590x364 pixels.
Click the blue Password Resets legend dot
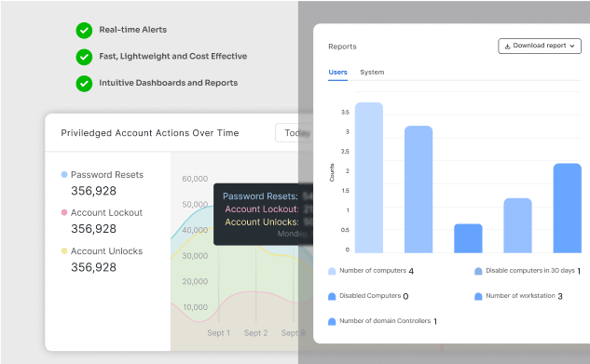(64, 174)
